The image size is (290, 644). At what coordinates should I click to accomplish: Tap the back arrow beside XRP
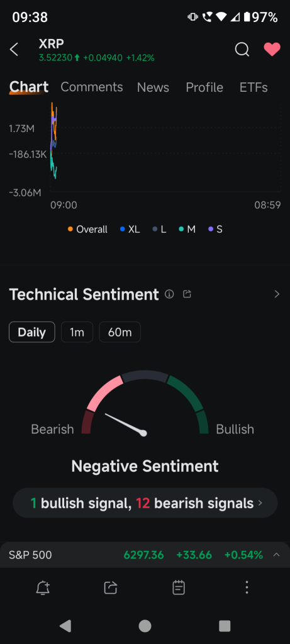point(14,50)
